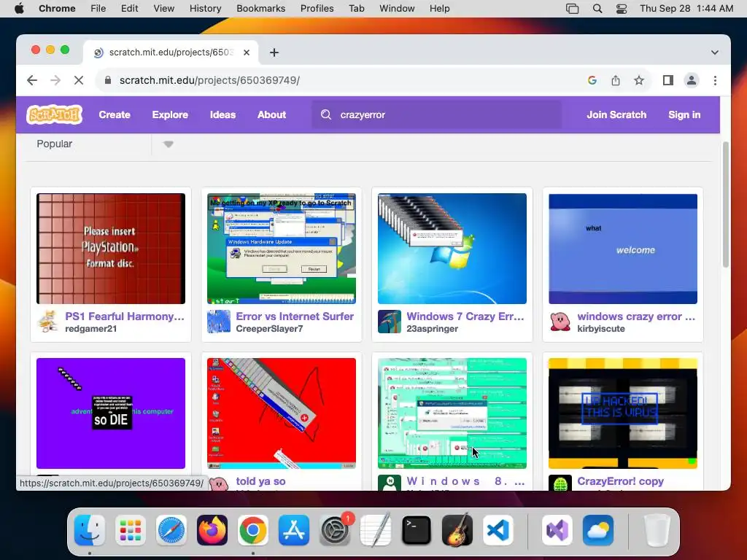The image size is (747, 560).
Task: Open Spotlight search in menu bar
Action: (597, 9)
